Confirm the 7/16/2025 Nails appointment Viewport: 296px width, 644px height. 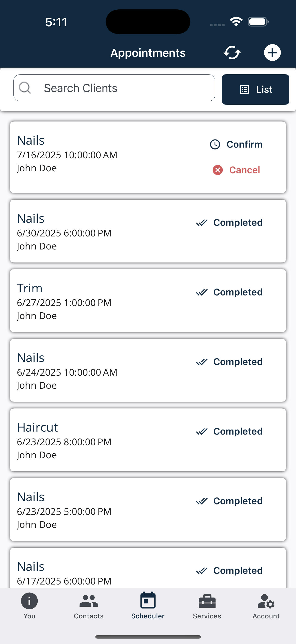(244, 144)
